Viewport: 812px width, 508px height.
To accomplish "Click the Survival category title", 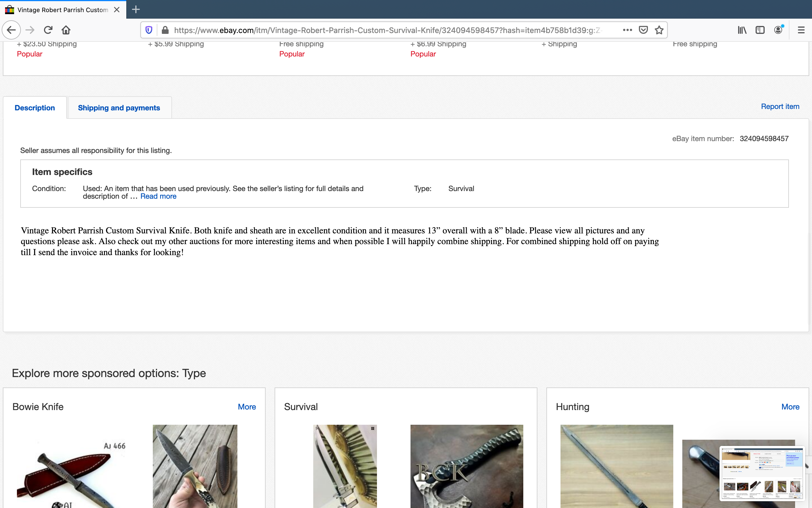I will 301,407.
